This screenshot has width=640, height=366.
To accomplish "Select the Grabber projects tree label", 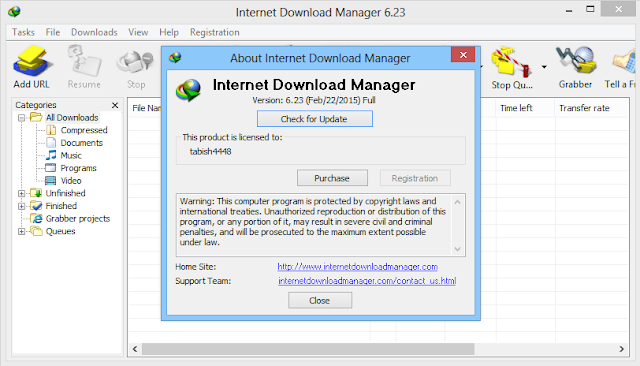I will 78,219.
